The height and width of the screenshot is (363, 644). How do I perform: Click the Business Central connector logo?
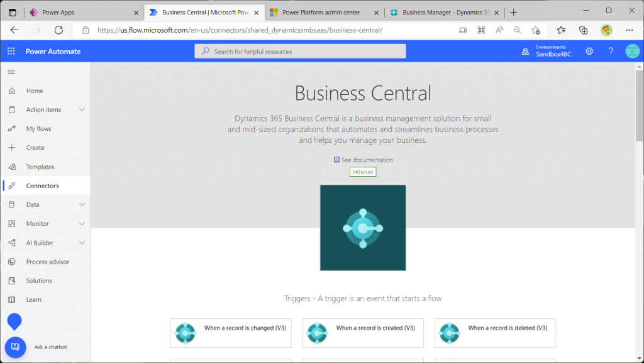coord(363,228)
